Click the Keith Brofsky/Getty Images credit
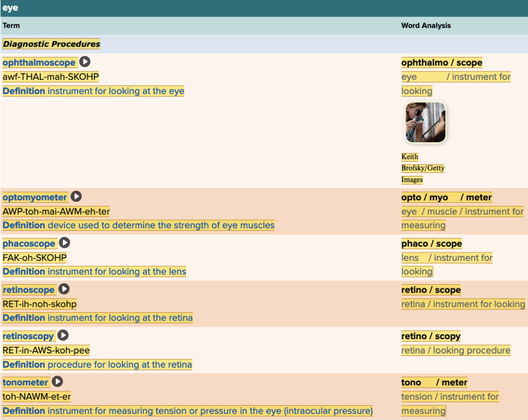528x420 pixels. click(422, 168)
